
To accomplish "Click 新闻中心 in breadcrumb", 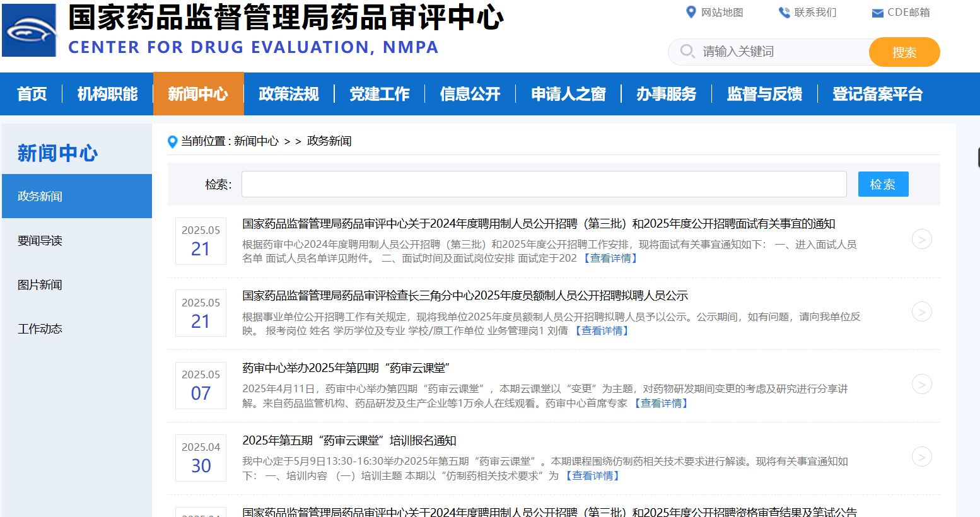I will point(256,141).
